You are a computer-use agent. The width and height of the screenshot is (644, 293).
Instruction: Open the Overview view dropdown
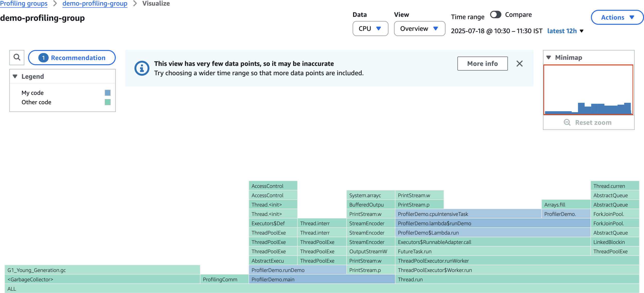419,29
